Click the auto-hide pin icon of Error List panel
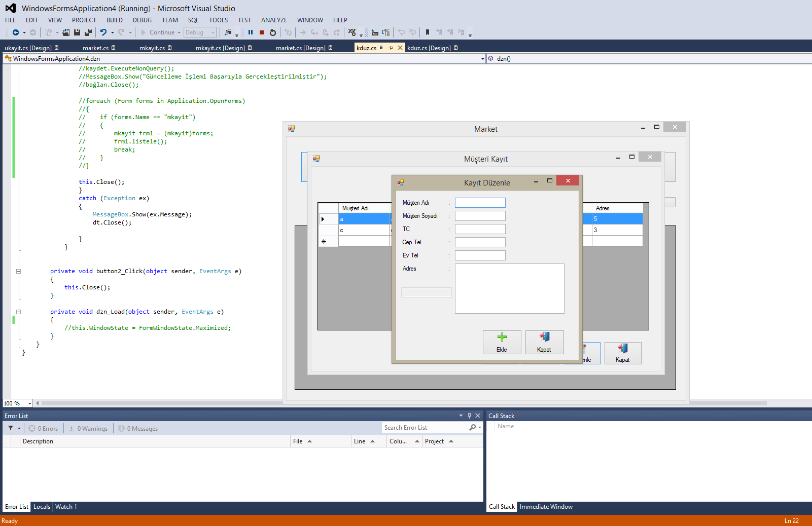The width and height of the screenshot is (812, 526). point(470,416)
